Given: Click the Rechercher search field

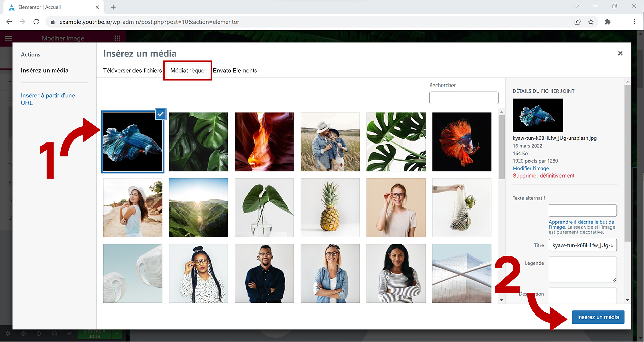Looking at the screenshot, I should tap(464, 98).
